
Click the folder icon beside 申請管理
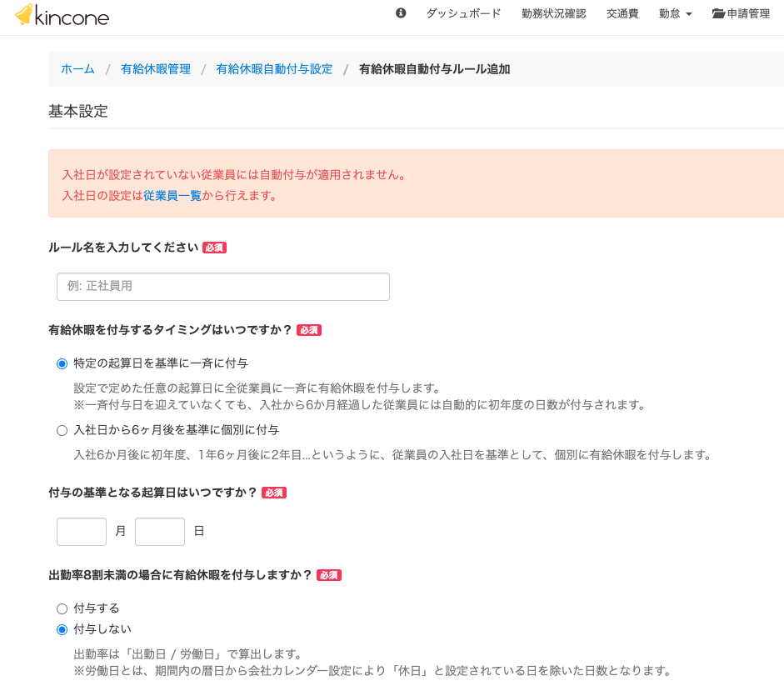[x=718, y=13]
